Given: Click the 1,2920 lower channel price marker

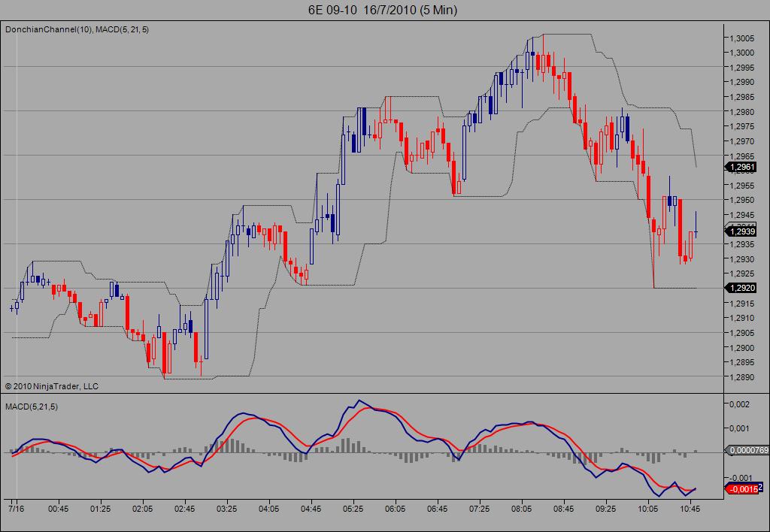Looking at the screenshot, I should (741, 288).
